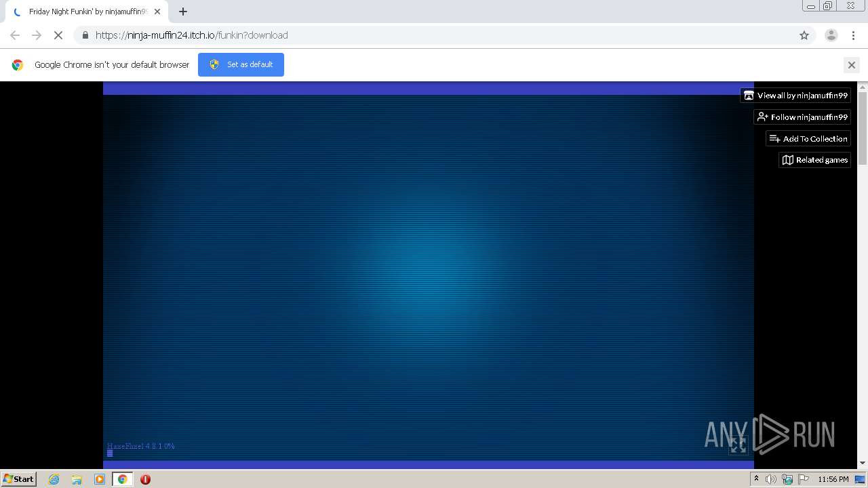Open a new browser tab
This screenshot has height=488, width=868.
(182, 12)
